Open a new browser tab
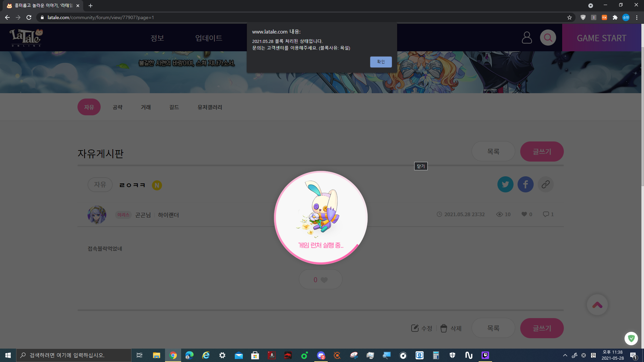644x362 pixels. pos(91,6)
